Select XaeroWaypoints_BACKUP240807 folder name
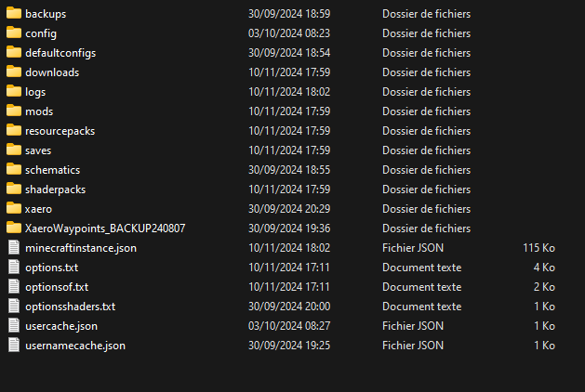This screenshot has height=392, width=585. [105, 229]
